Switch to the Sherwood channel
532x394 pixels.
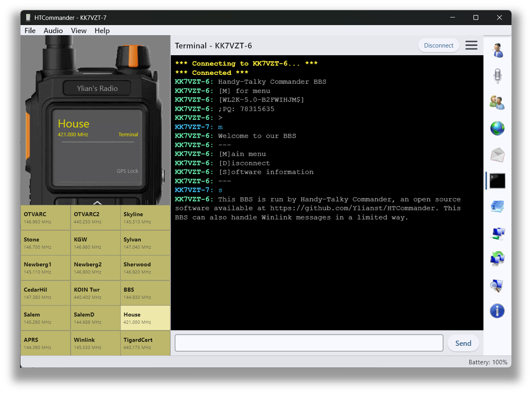(x=145, y=268)
